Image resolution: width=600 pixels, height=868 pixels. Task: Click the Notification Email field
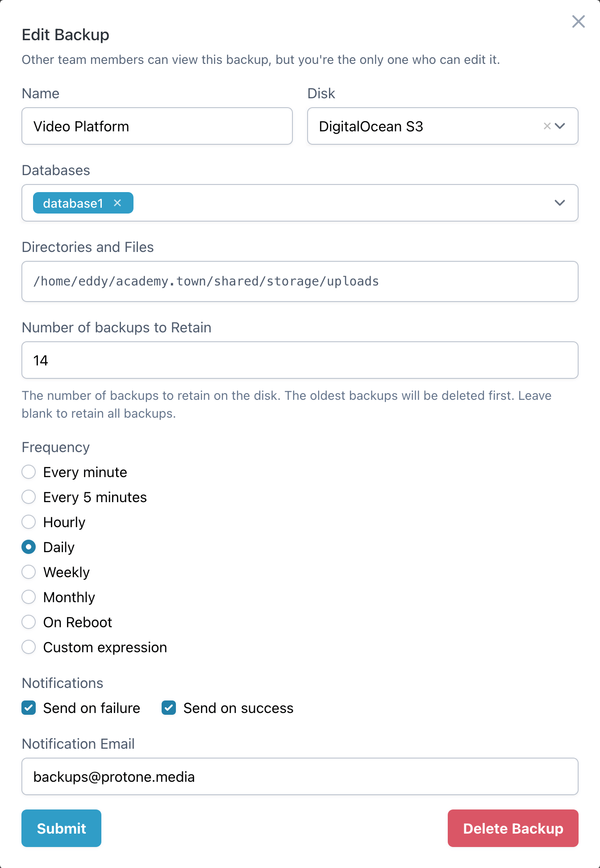click(300, 776)
